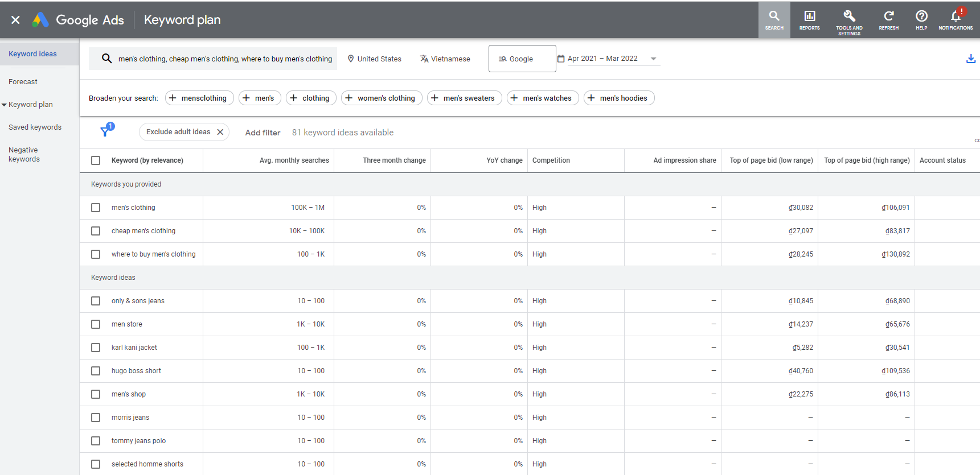Sort by Three month change column

394,160
